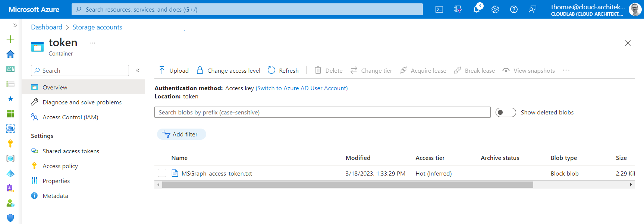Click the left arrow of the horizontal scrollbar

point(158,184)
